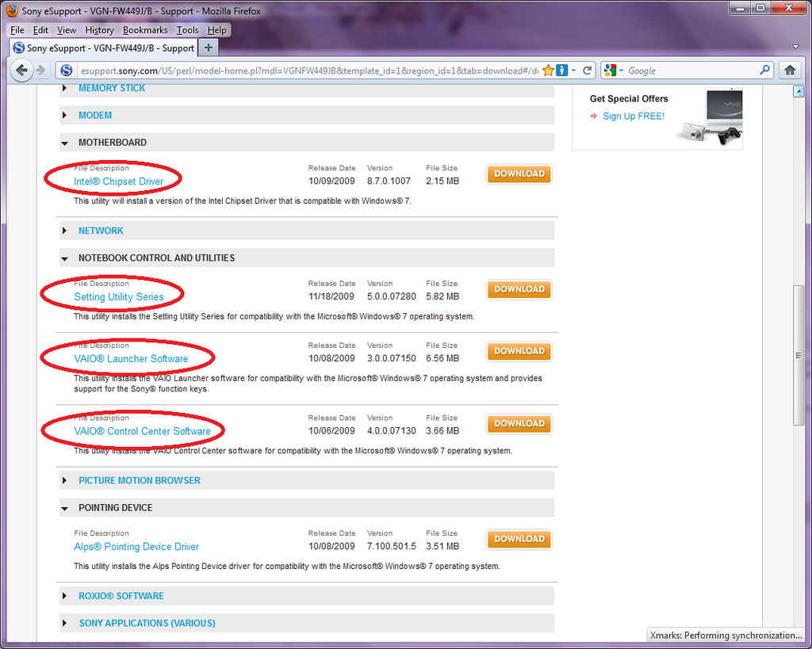
Task: Open the VAIO Control Center Software link
Action: 143,431
